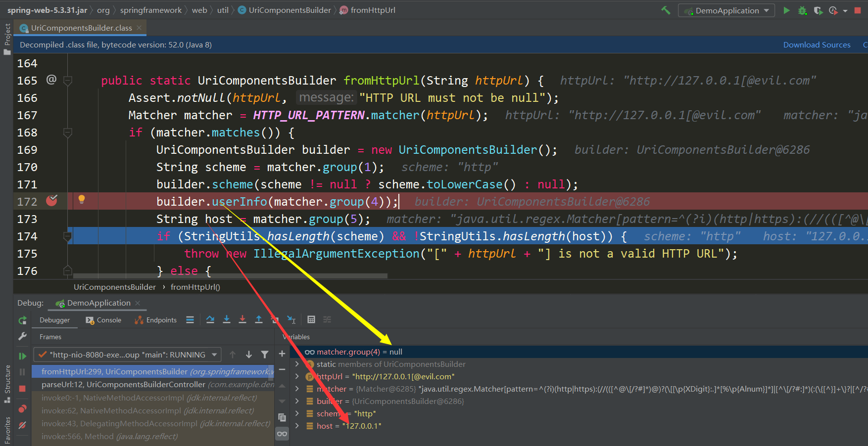
Task: Open the DemoApplication run configuration dropdown
Action: coord(726,10)
